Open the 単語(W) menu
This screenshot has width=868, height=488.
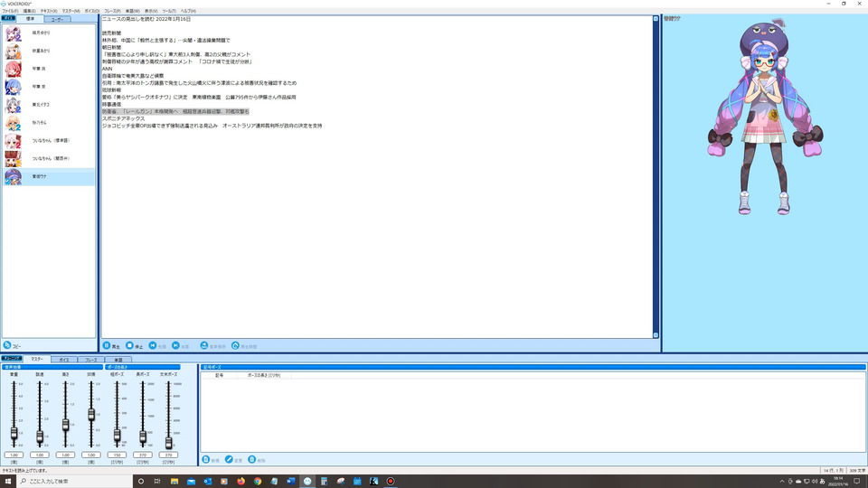(x=132, y=11)
